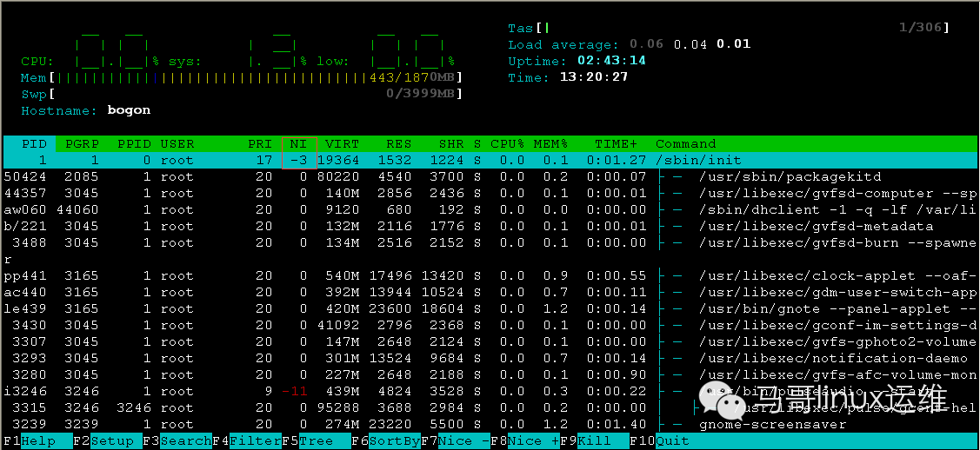
Task: Select the /usr/bin/gnote process row
Action: click(x=490, y=309)
